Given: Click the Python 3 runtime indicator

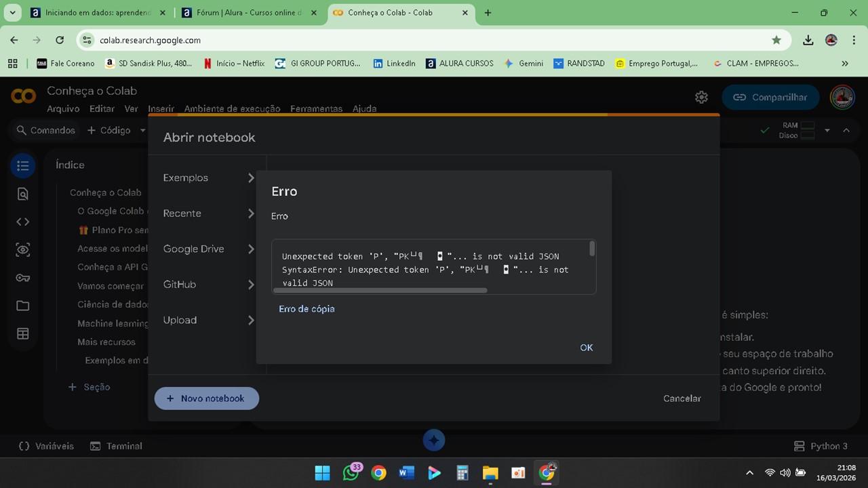Looking at the screenshot, I should 821,446.
